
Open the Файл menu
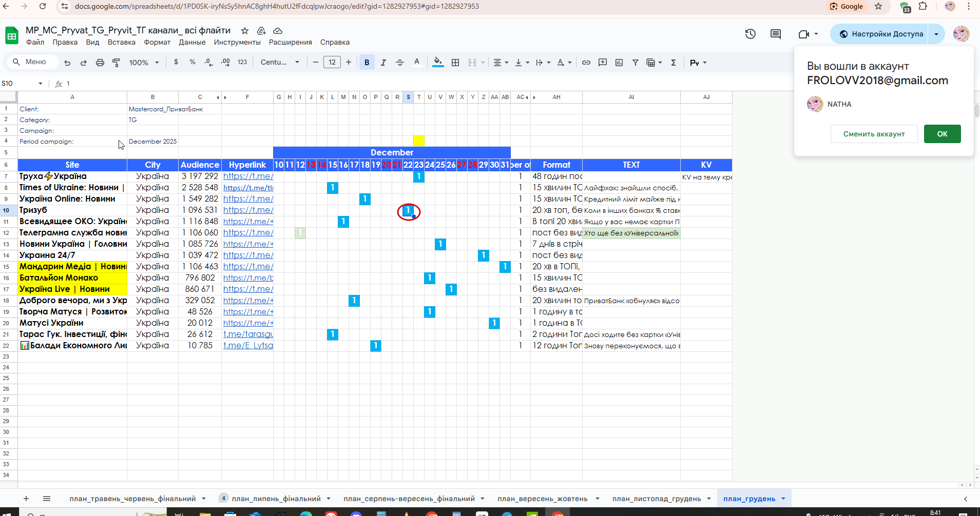click(x=35, y=42)
